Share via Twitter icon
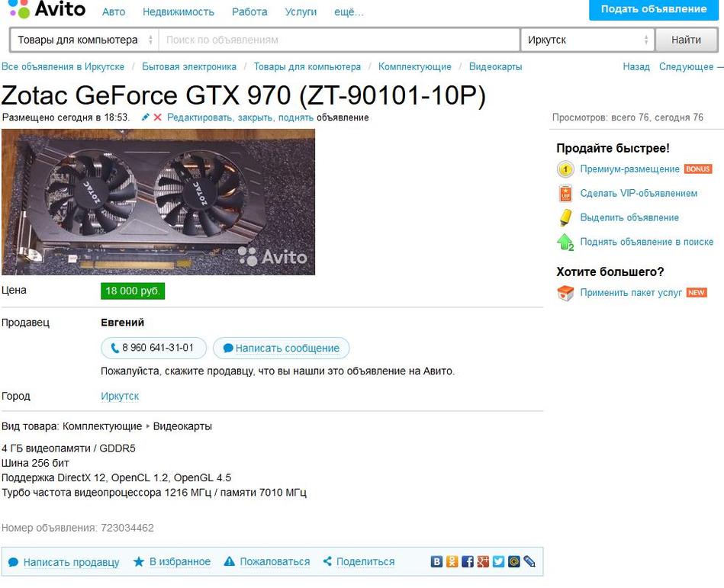724x588 pixels. (x=498, y=561)
